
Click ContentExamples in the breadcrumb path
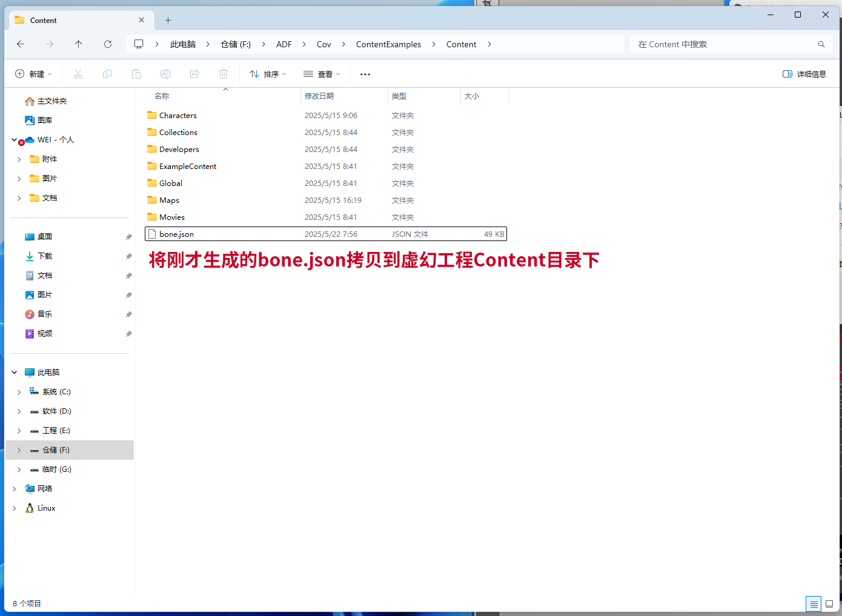tap(388, 44)
